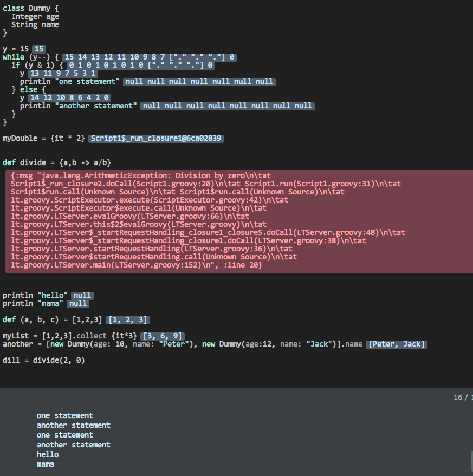Click the console counter showing 16

[x=462, y=397]
